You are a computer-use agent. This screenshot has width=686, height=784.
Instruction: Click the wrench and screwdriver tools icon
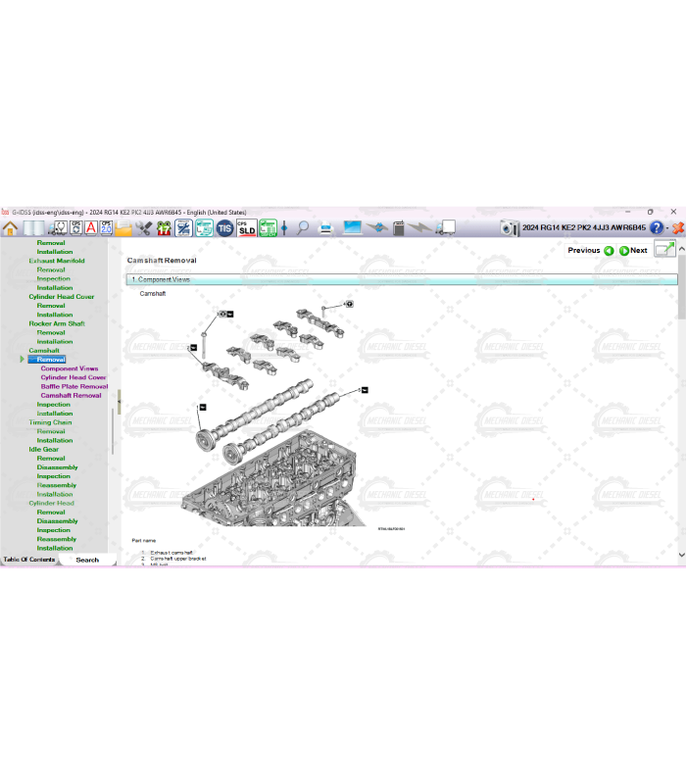(x=144, y=228)
